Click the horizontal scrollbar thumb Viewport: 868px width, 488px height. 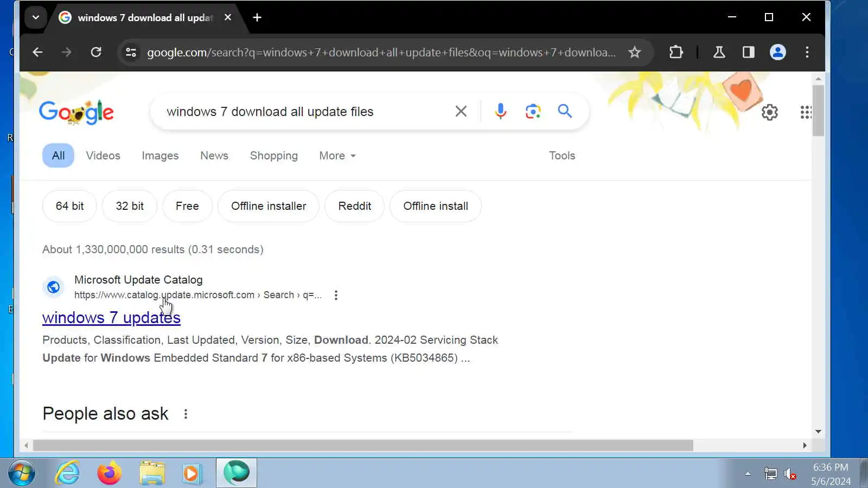(363, 446)
